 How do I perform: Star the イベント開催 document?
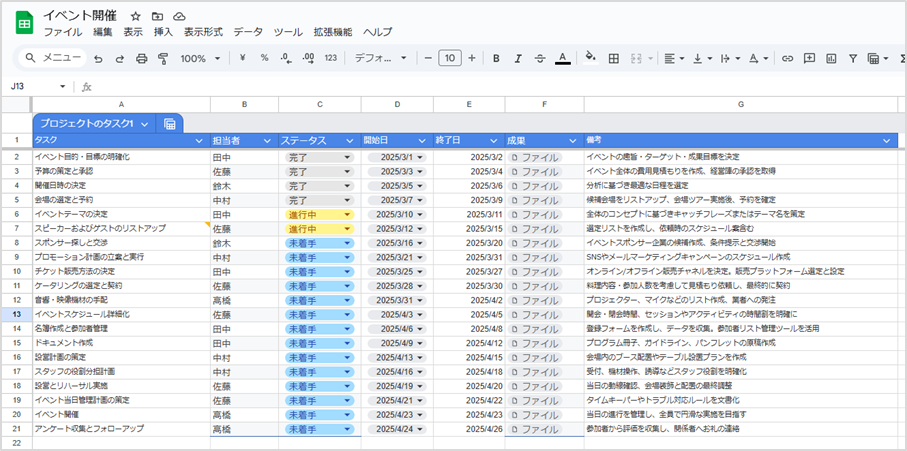click(x=135, y=17)
